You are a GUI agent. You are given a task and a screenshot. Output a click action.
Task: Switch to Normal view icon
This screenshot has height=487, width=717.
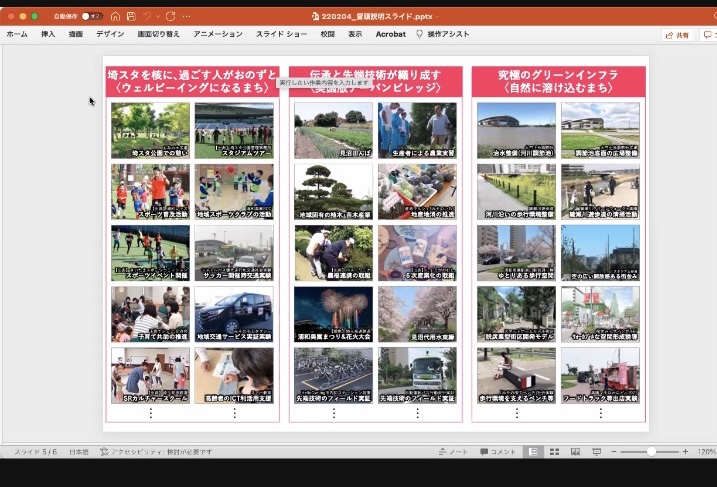pyautogui.click(x=533, y=452)
